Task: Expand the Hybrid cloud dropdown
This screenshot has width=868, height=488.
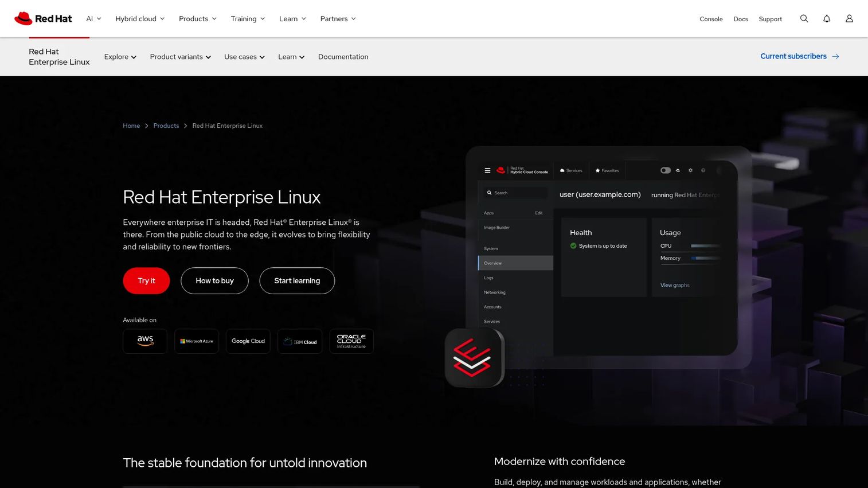Action: 140,19
